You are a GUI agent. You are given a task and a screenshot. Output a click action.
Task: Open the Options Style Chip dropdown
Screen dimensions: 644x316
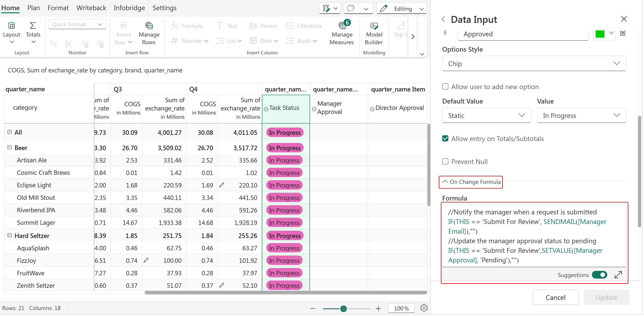(534, 64)
